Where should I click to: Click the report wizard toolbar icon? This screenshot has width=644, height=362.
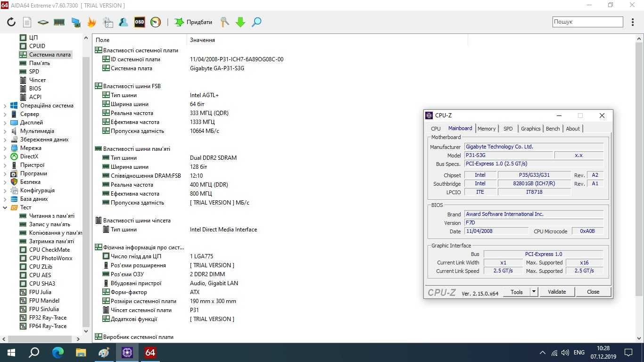pyautogui.click(x=108, y=22)
